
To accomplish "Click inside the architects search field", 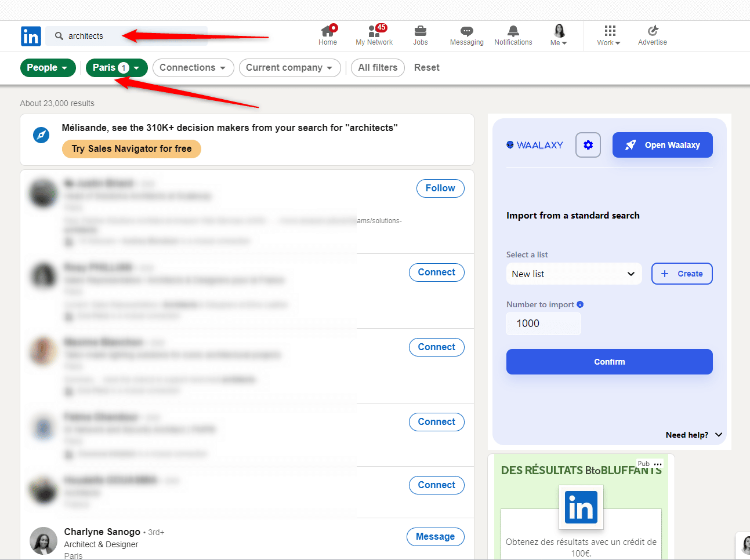I will (126, 36).
